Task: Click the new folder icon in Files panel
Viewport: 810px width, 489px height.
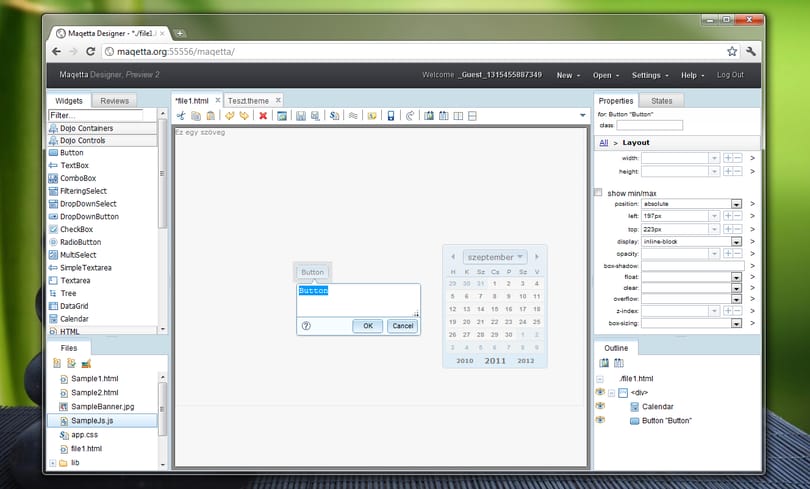Action: click(x=71, y=364)
